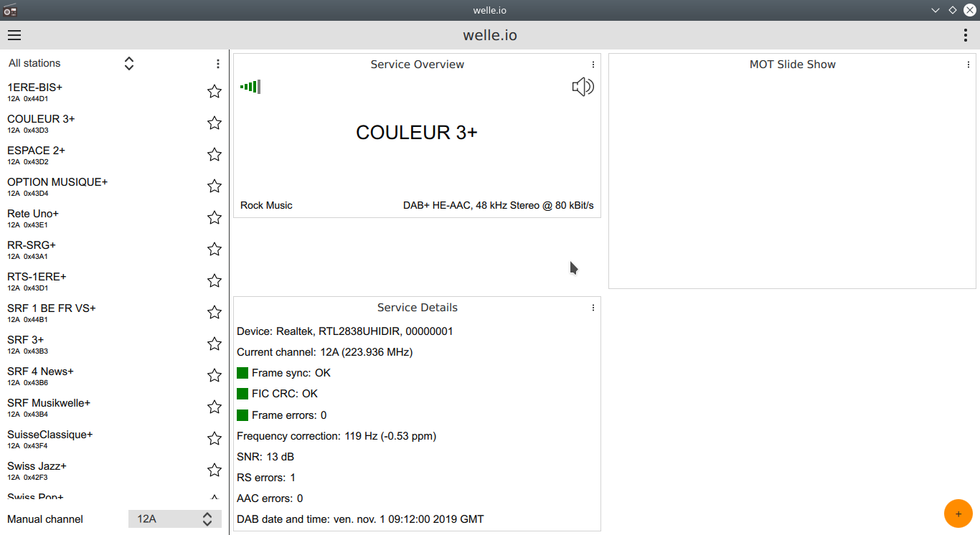
Task: Favorite the COULEUR 3+ station star
Action: [x=215, y=123]
